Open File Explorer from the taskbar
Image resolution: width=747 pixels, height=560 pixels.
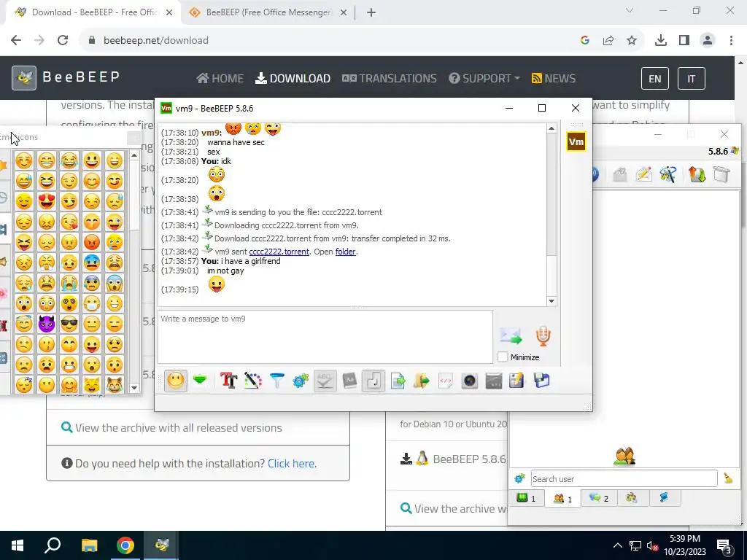(89, 545)
